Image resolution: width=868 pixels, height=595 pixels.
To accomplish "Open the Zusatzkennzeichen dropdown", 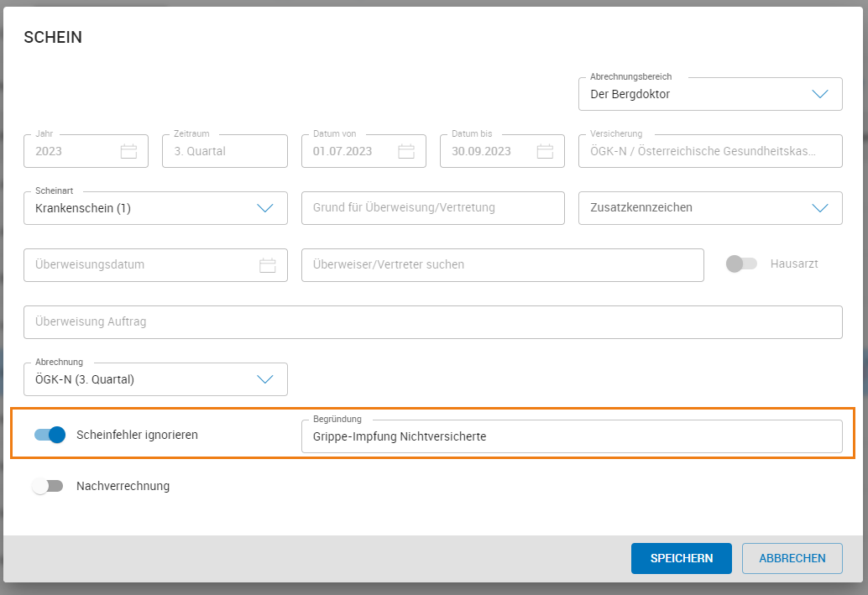I will [x=710, y=208].
